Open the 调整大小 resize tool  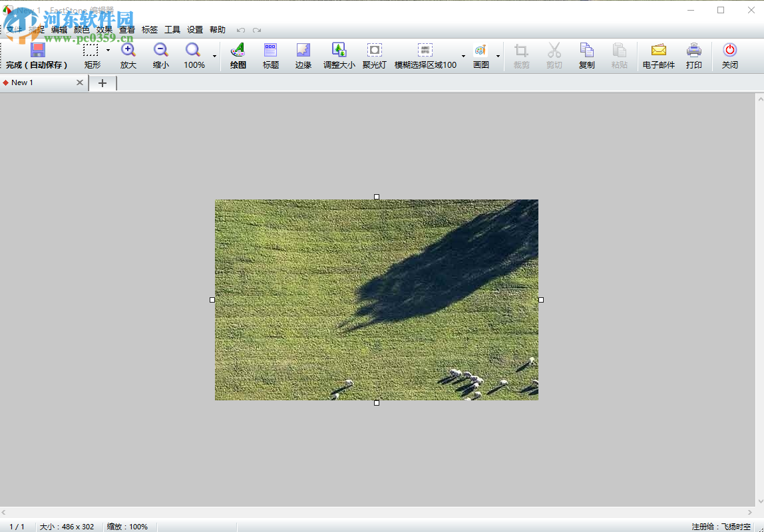[x=339, y=51]
